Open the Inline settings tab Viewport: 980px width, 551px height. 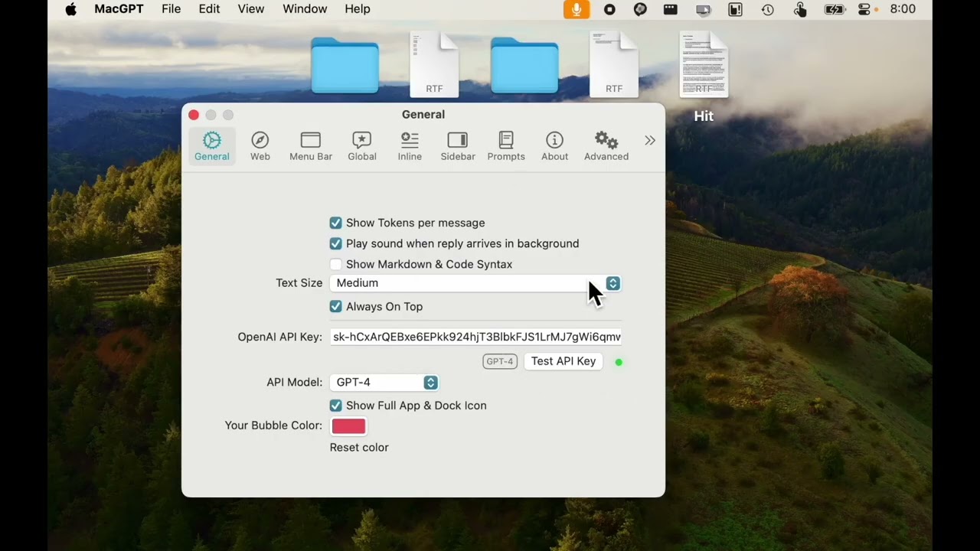(x=410, y=146)
